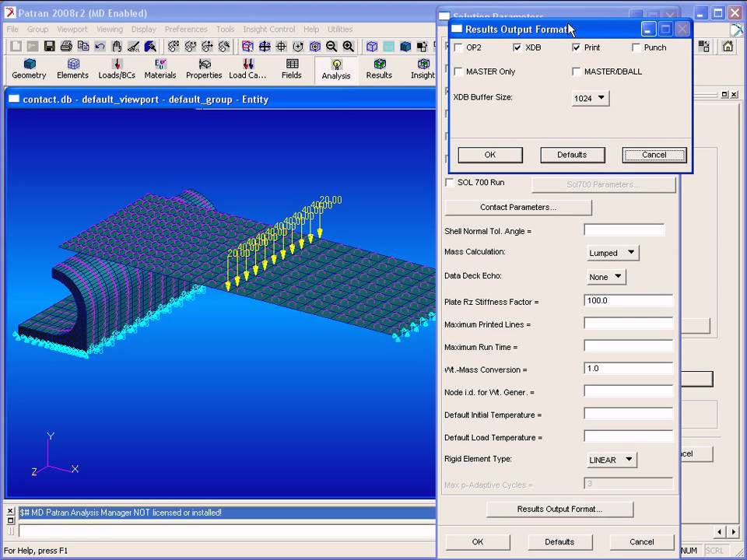This screenshot has height=560, width=747.
Task: Open the Fields application
Action: pos(292,69)
